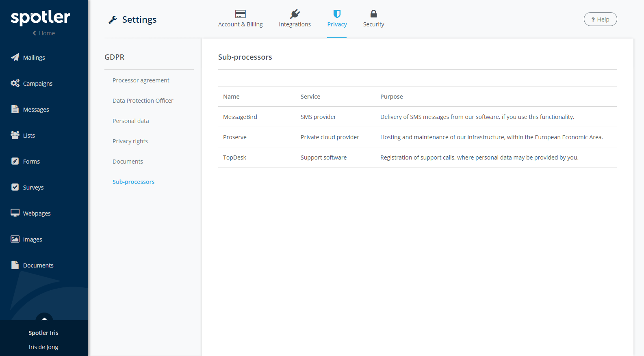
Task: Open the Messages page in sidebar
Action: (36, 110)
